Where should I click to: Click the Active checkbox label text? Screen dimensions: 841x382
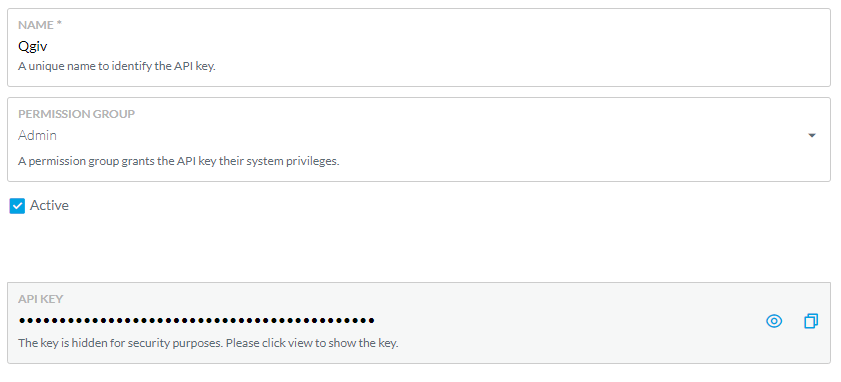[x=49, y=205]
